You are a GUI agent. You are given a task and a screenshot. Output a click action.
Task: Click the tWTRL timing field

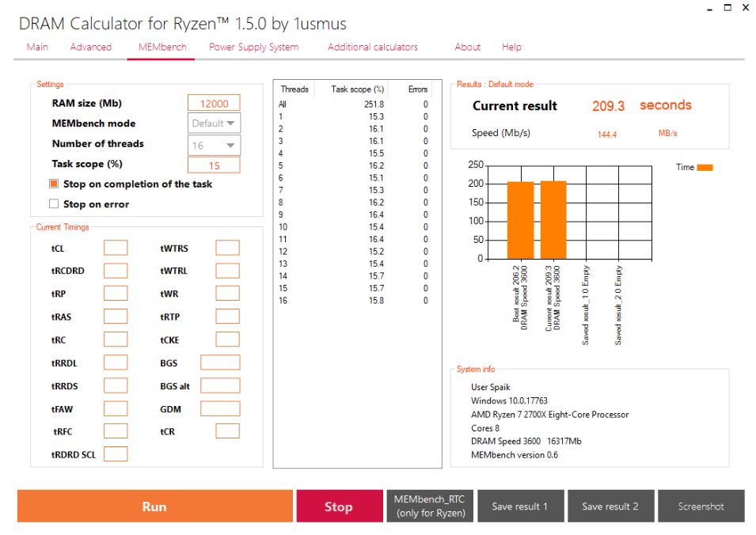227,271
